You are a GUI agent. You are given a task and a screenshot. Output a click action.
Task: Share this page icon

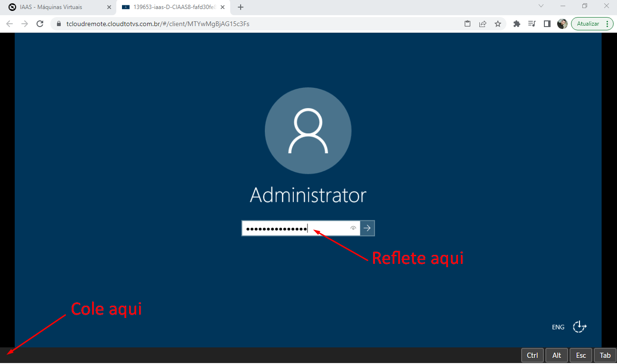483,24
